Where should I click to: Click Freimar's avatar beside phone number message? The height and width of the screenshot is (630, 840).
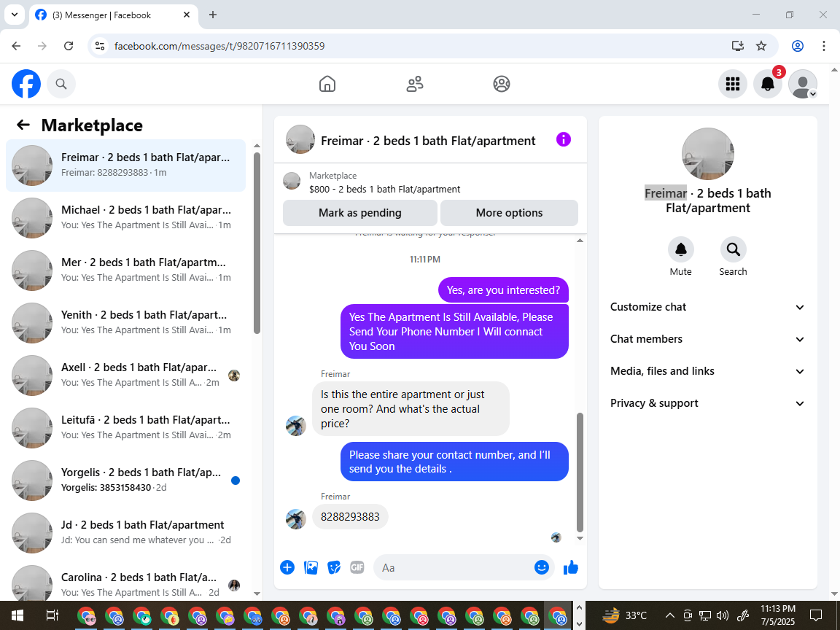(296, 518)
